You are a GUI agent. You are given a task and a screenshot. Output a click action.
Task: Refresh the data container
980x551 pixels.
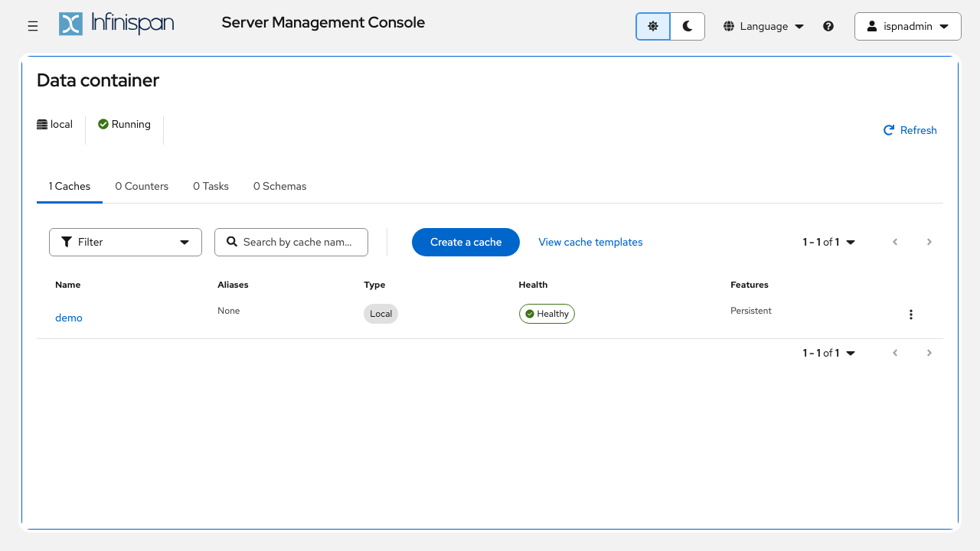[x=910, y=130]
